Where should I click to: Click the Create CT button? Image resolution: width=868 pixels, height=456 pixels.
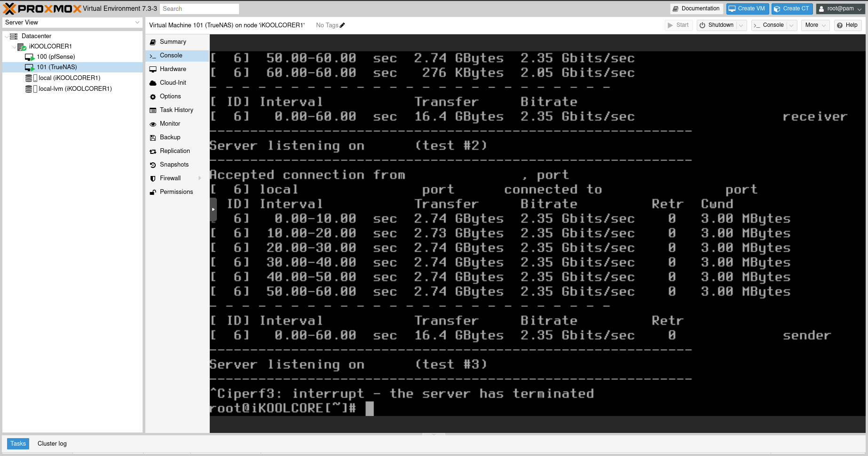(x=792, y=8)
